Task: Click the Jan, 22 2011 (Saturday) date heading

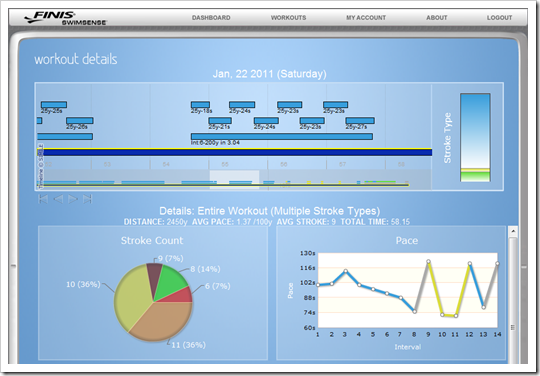Action: click(x=269, y=74)
